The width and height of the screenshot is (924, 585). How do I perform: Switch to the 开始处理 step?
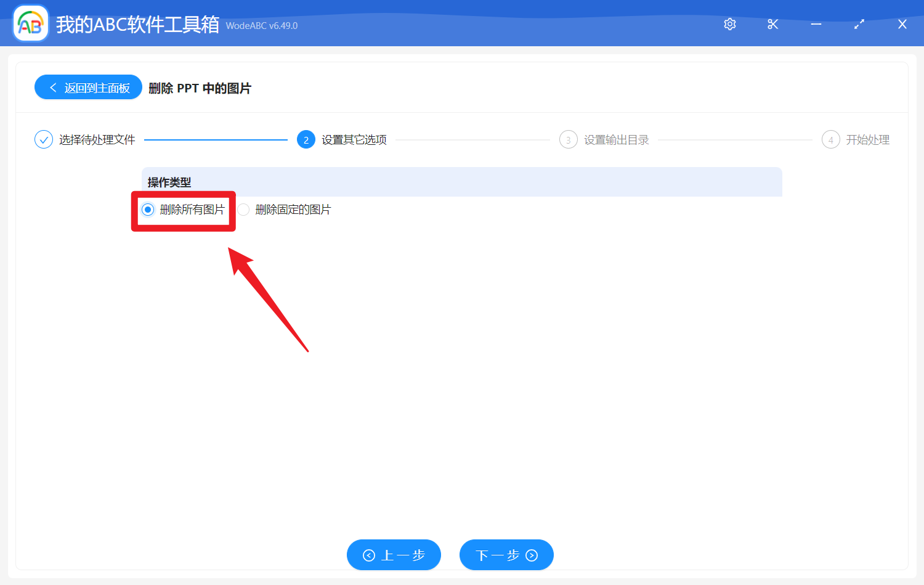pyautogui.click(x=869, y=139)
